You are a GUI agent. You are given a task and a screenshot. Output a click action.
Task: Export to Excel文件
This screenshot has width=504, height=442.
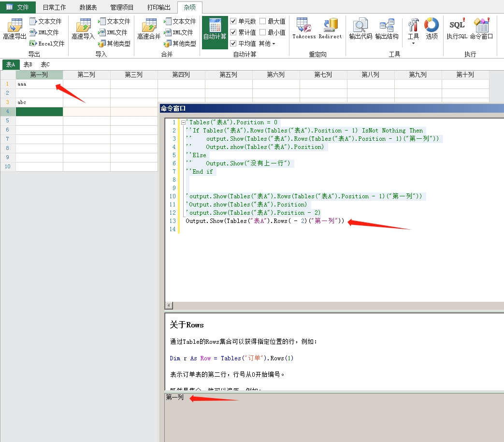point(47,43)
